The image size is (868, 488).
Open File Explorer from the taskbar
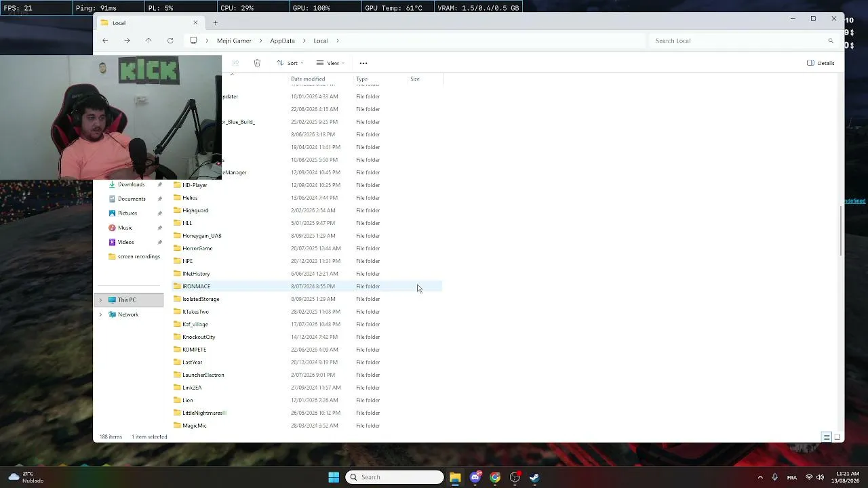[455, 477]
